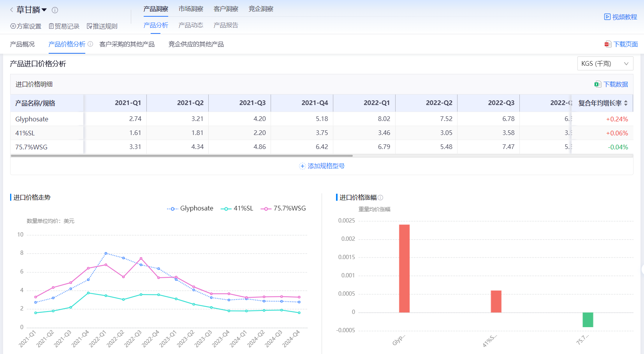
Task: Click the 产品名称/规格 column header
Action: click(47, 103)
